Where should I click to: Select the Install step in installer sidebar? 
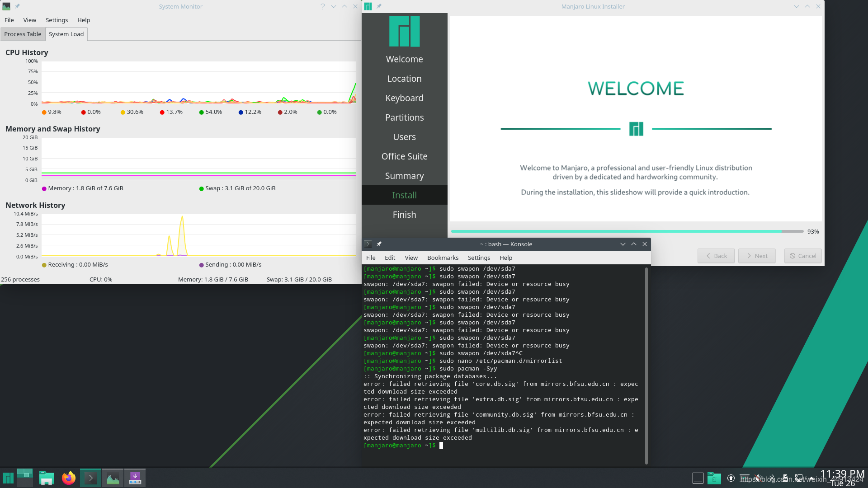coord(405,195)
